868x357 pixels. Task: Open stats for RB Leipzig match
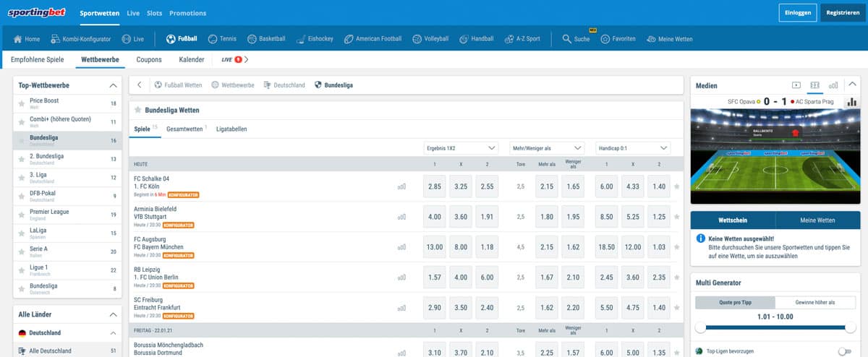401,278
